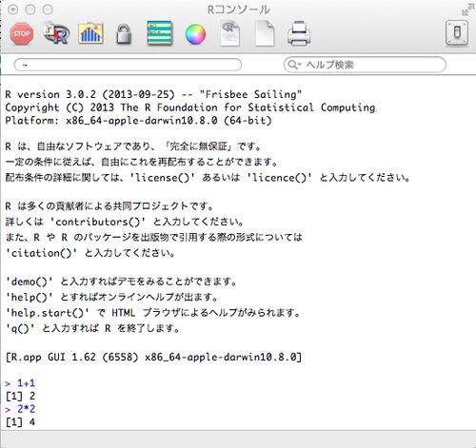
Task: Show the striped history panel icon
Action: click(x=160, y=33)
